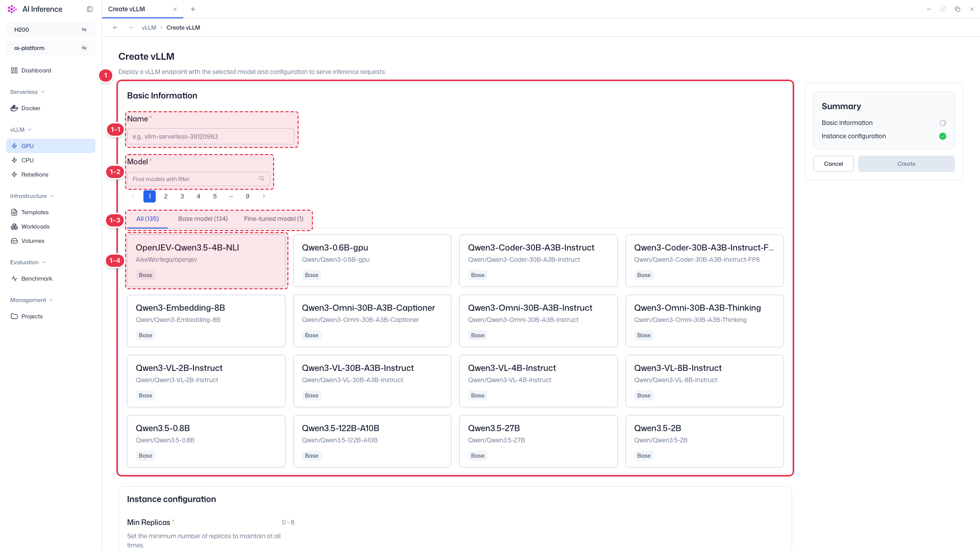Select GPU in vLLM menu

[51, 146]
